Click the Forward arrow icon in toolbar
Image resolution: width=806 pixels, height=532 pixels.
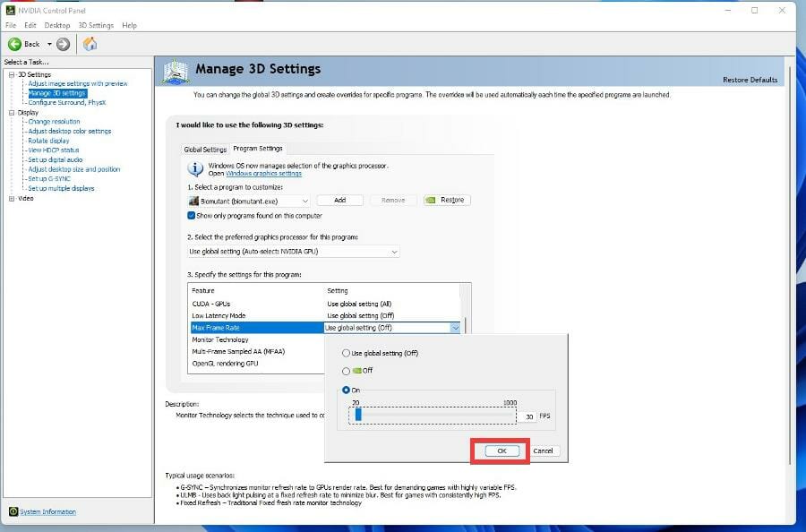click(63, 44)
